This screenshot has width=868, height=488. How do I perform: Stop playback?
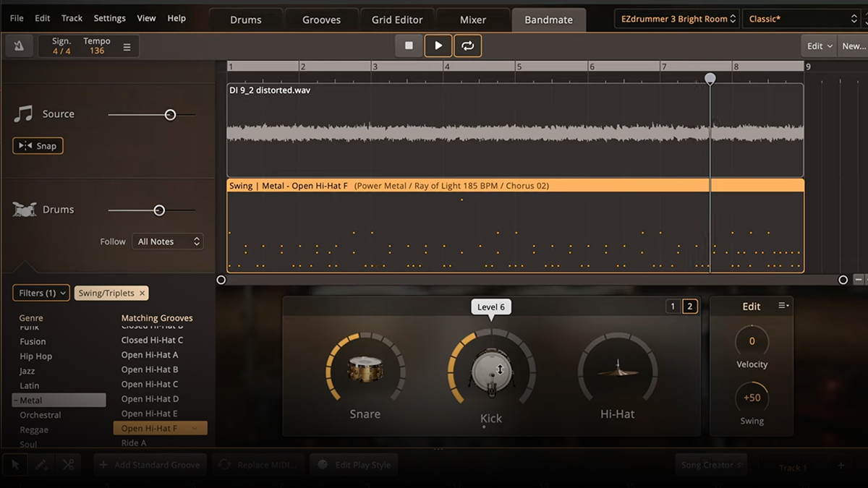tap(409, 46)
